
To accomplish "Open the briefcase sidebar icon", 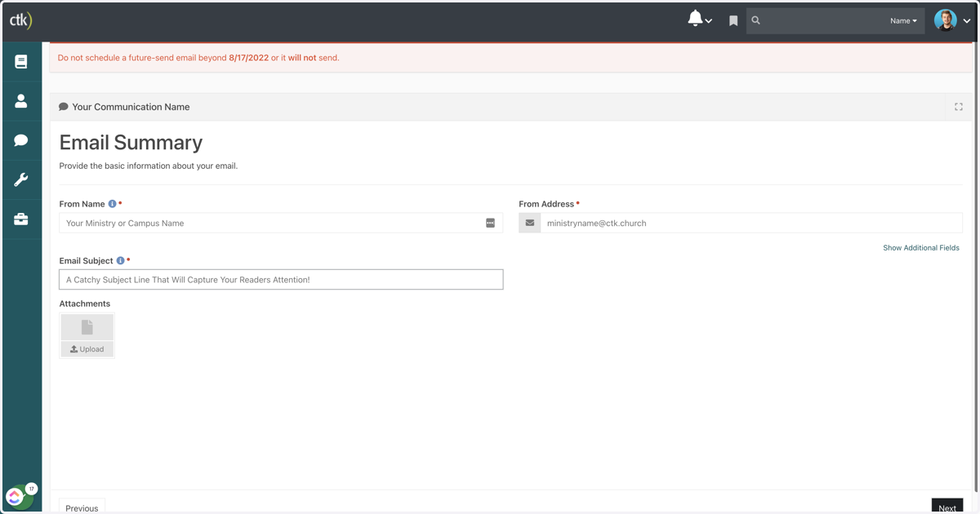I will click(x=21, y=219).
